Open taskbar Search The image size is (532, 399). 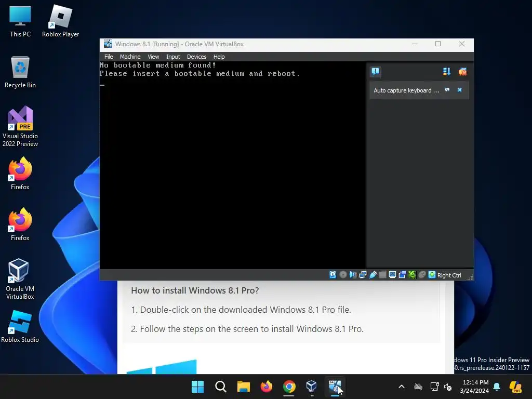(220, 387)
